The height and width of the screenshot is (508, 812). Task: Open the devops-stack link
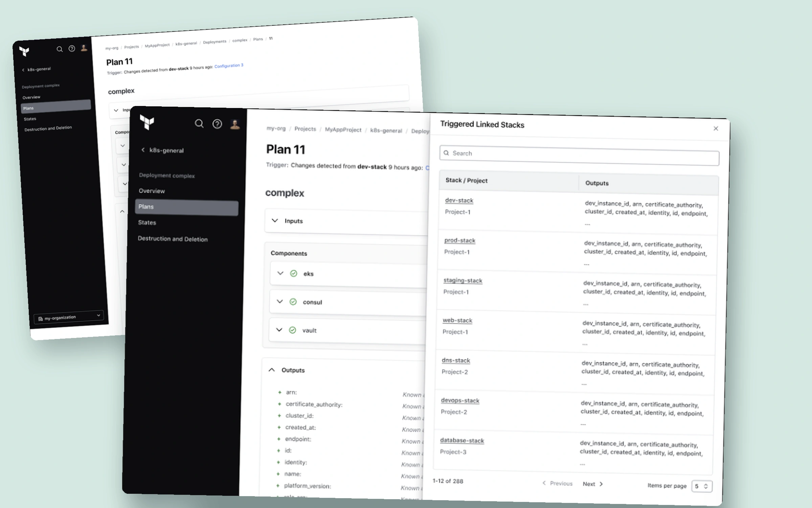460,400
